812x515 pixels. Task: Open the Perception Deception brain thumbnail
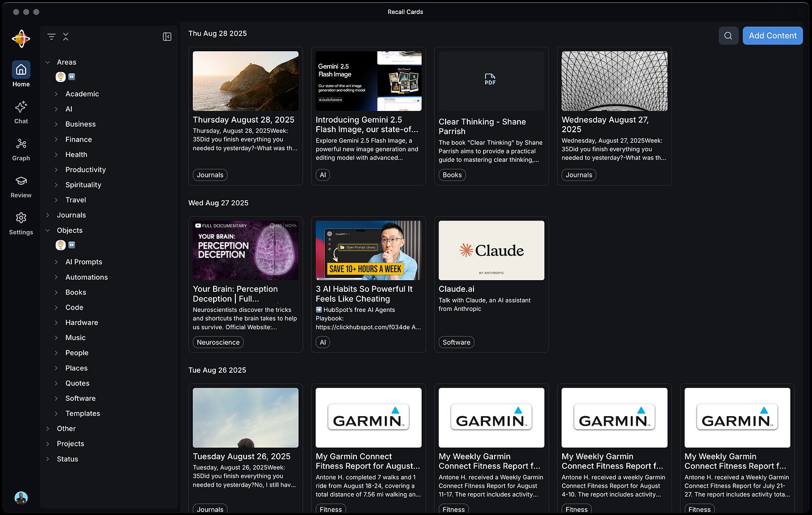pyautogui.click(x=245, y=251)
